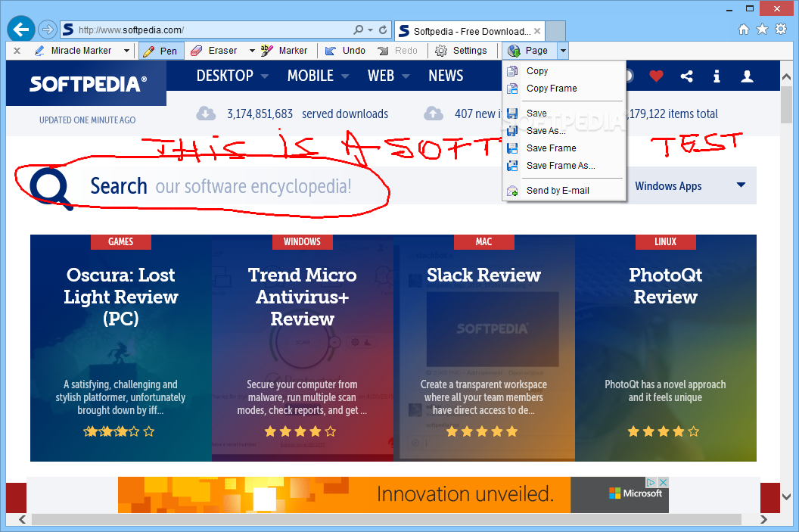
Task: Open the DESKTOP navigation menu
Action: click(x=232, y=76)
